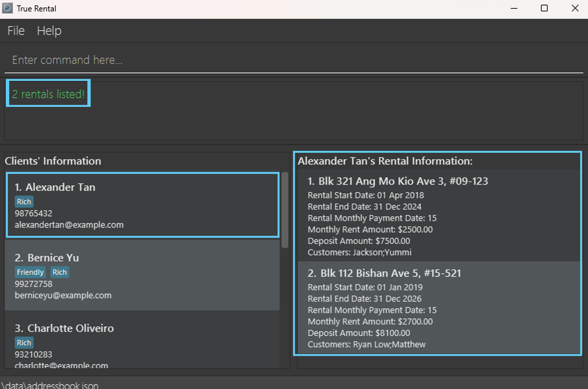
Task: Click Alexander Tan's Rich tag
Action: click(24, 201)
